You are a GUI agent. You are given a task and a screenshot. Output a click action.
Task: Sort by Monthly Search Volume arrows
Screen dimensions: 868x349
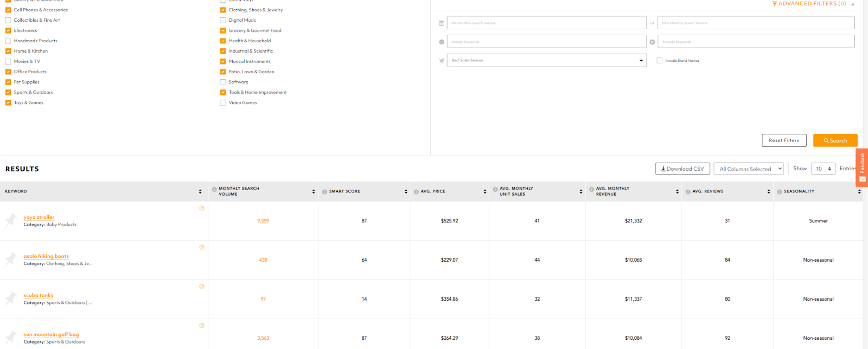tap(314, 191)
